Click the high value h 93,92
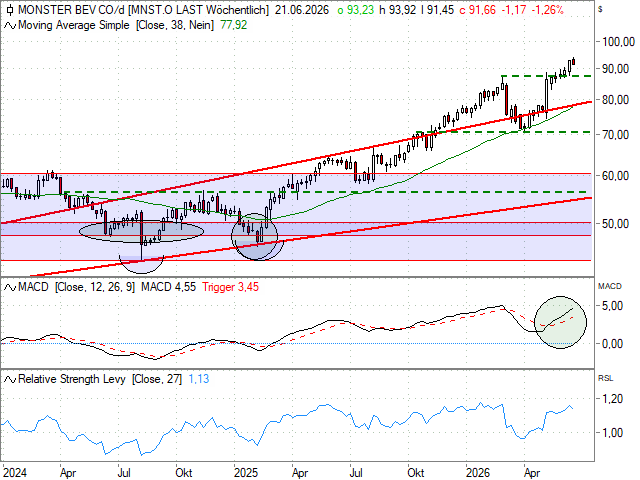Screen dimensions: 640x480 point(396,10)
